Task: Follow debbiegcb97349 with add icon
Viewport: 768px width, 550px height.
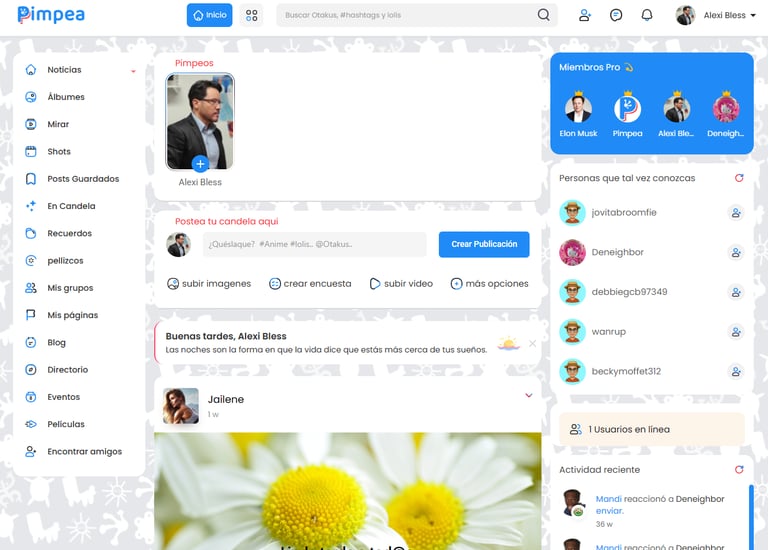Action: [736, 292]
